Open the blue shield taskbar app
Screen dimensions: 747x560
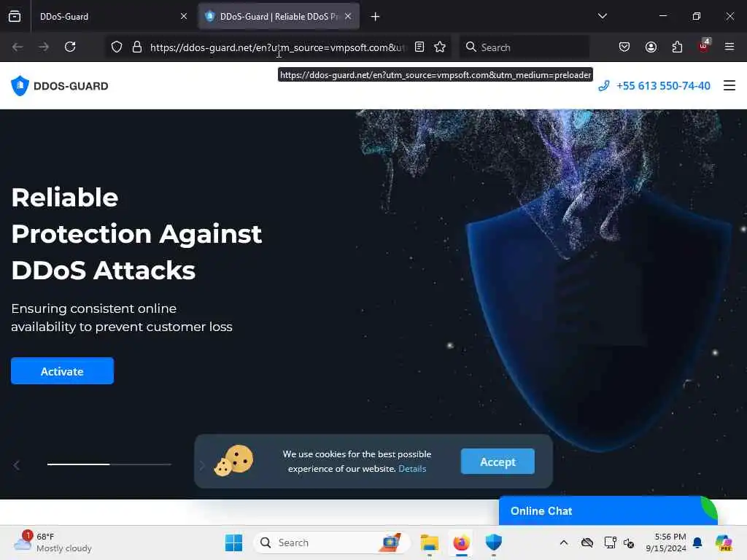tap(494, 542)
